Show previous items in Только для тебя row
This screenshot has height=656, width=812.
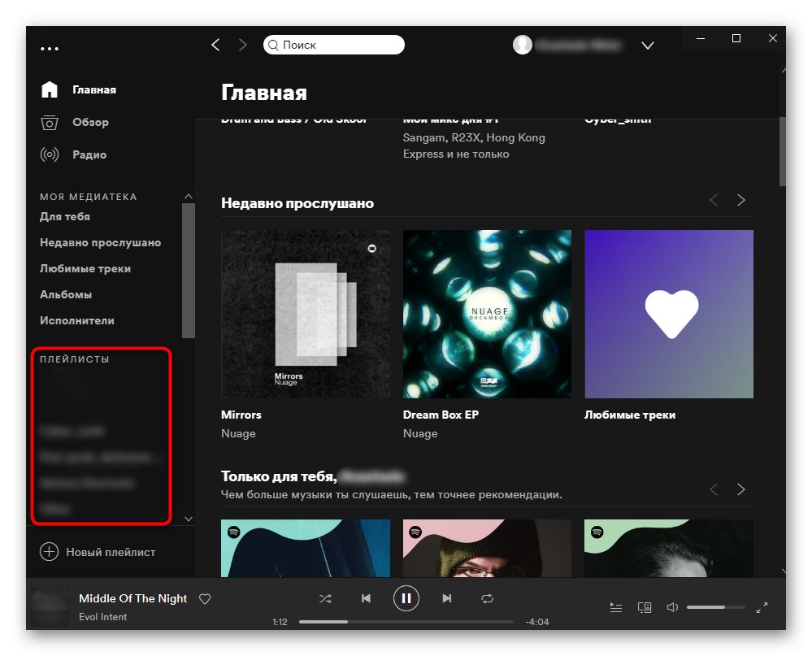click(714, 489)
